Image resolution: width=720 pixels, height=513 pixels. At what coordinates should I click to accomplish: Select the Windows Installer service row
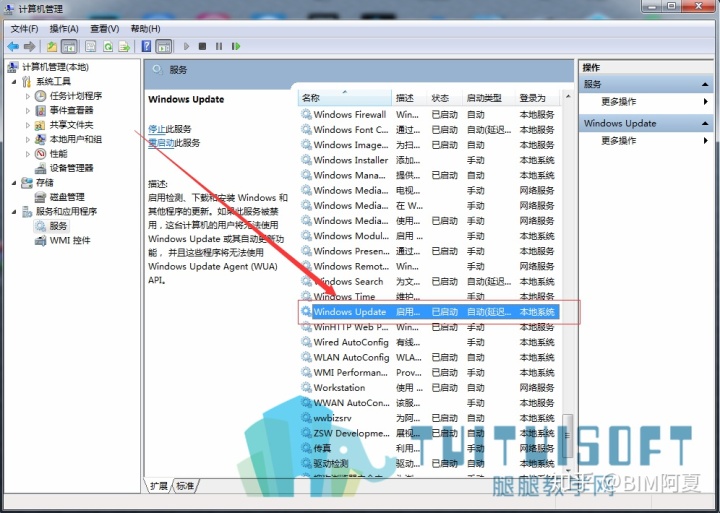(x=428, y=160)
